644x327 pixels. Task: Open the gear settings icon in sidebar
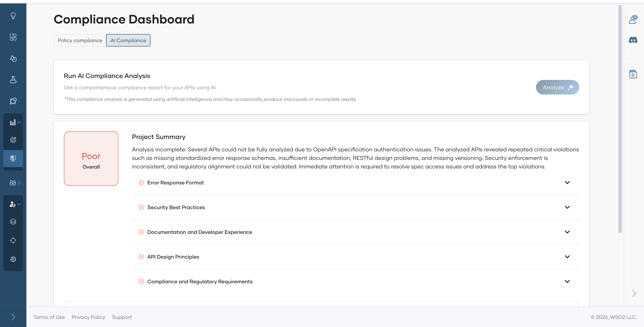13,259
